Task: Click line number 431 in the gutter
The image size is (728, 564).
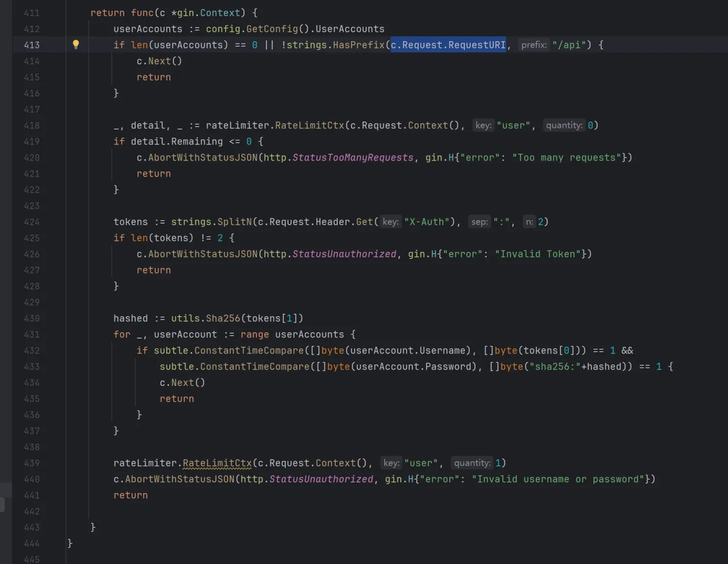Action: click(x=32, y=335)
